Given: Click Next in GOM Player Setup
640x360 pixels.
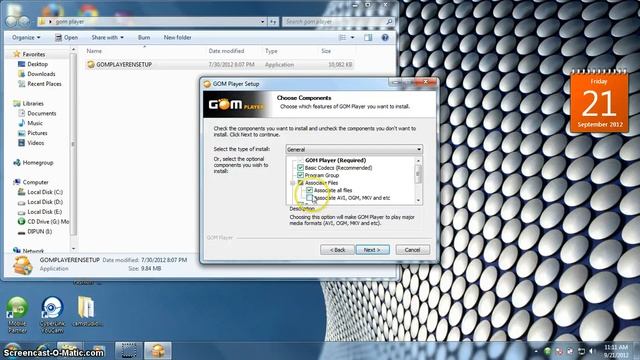Looking at the screenshot, I should point(372,250).
